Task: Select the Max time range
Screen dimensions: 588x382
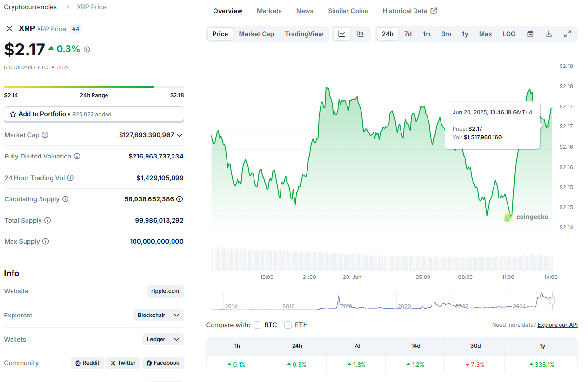Action: pos(485,34)
